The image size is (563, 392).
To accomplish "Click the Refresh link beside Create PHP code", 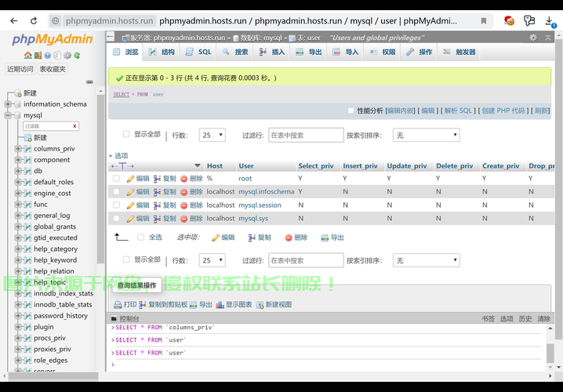I will pyautogui.click(x=542, y=111).
